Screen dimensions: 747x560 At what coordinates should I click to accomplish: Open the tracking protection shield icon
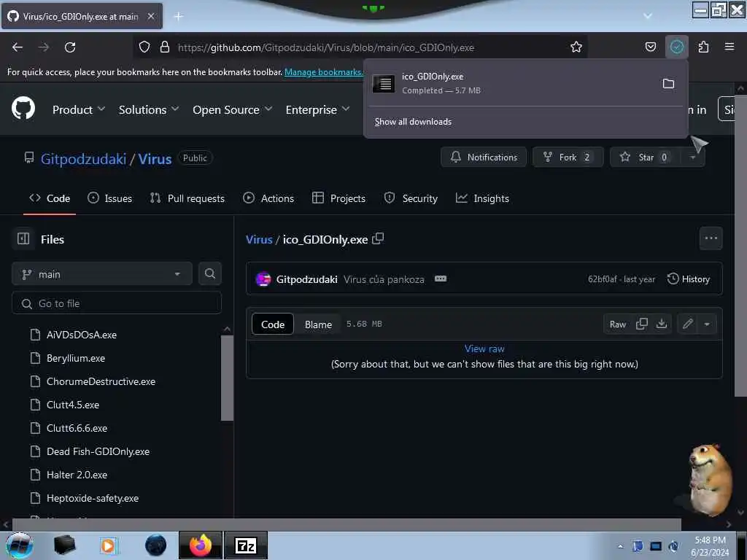(144, 47)
